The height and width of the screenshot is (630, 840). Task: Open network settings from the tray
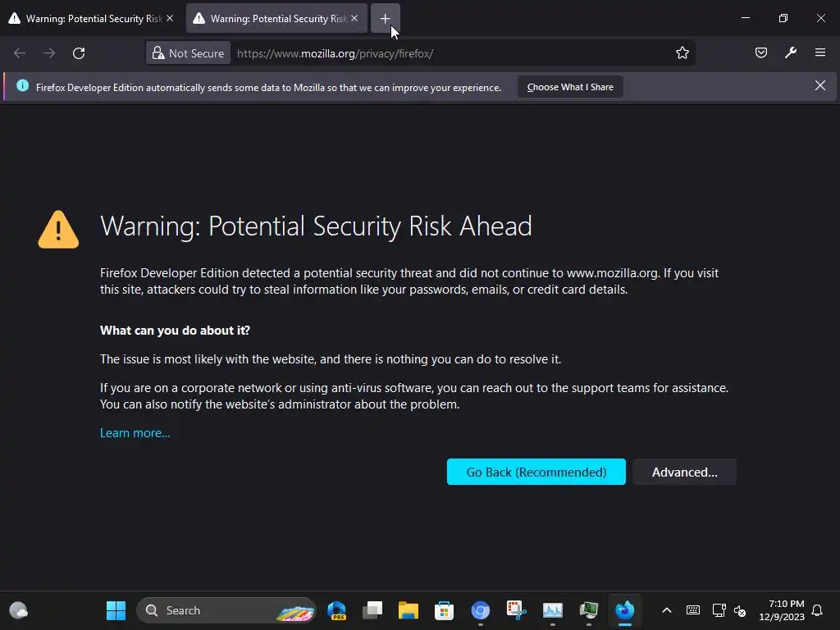[719, 610]
